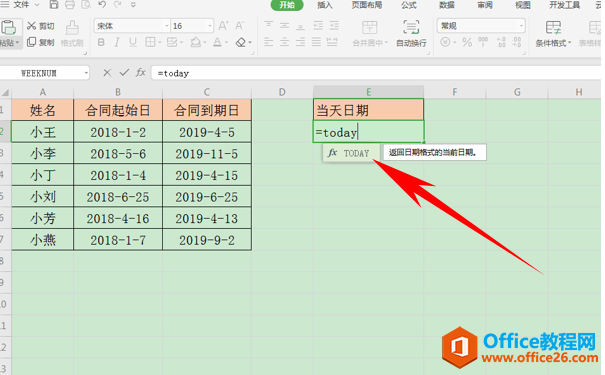The width and height of the screenshot is (605, 375).
Task: Increase decimal places
Action: click(501, 42)
